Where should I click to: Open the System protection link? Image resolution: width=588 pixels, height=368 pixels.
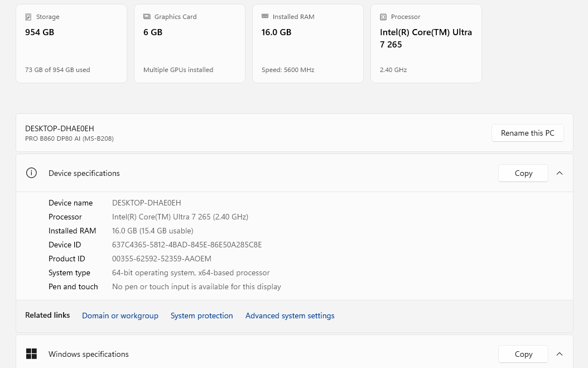coord(201,316)
